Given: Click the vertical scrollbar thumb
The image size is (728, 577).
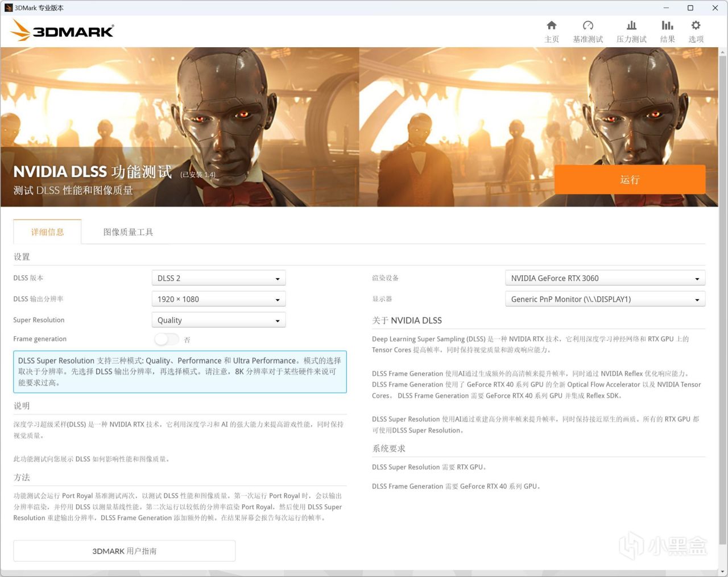Looking at the screenshot, I should tap(723, 300).
